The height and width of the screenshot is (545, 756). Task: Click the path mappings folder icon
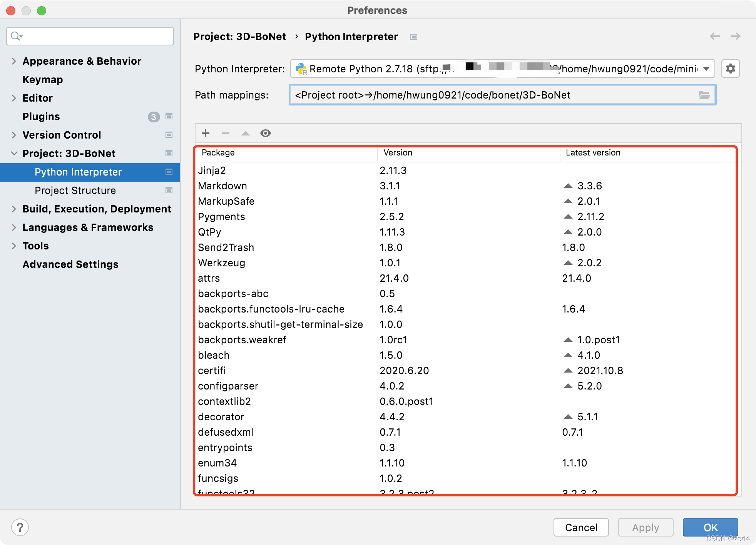[x=704, y=95]
